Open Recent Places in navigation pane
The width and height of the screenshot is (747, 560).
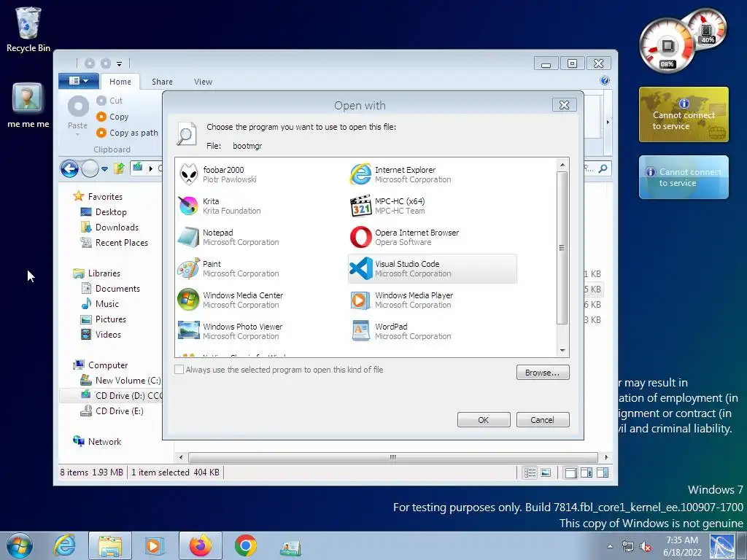point(115,242)
